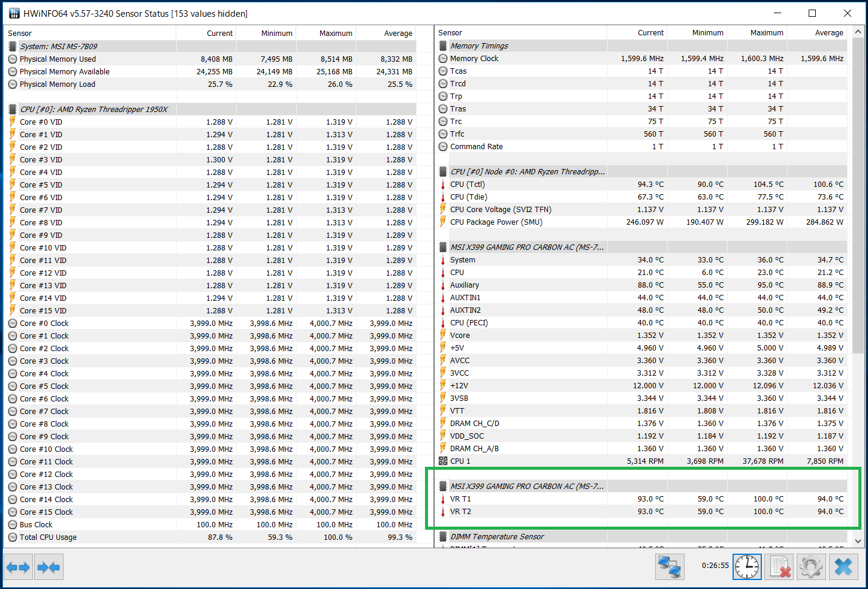Click the chip icon for CPU [#0] Threadripper 1950X
This screenshot has height=589, width=868.
[13, 109]
